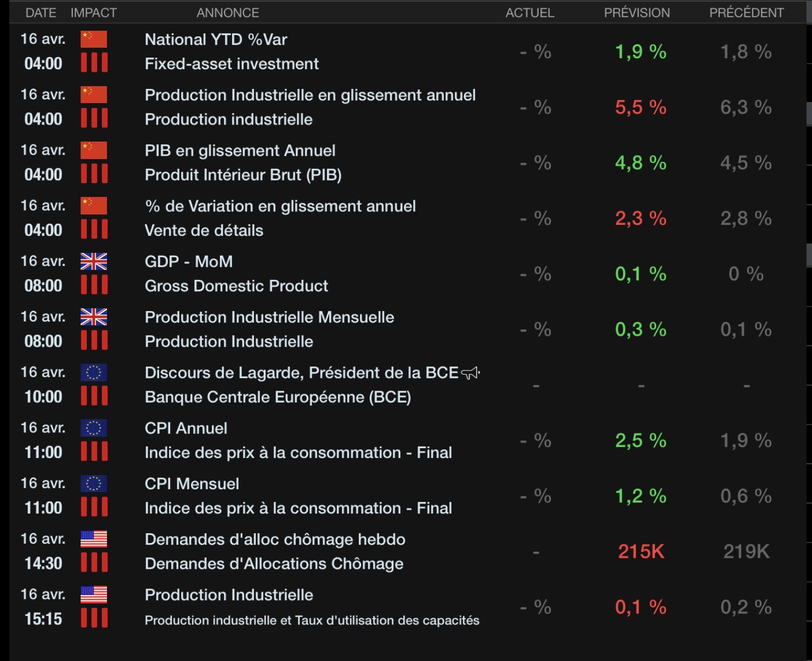Image resolution: width=812 pixels, height=661 pixels.
Task: Click the impact bars of the 15:15 US row
Action: (94, 618)
